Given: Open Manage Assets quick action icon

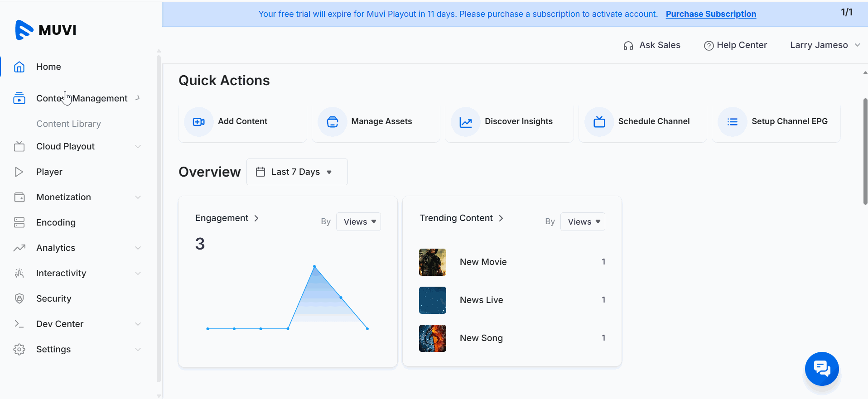Looking at the screenshot, I should [x=333, y=122].
